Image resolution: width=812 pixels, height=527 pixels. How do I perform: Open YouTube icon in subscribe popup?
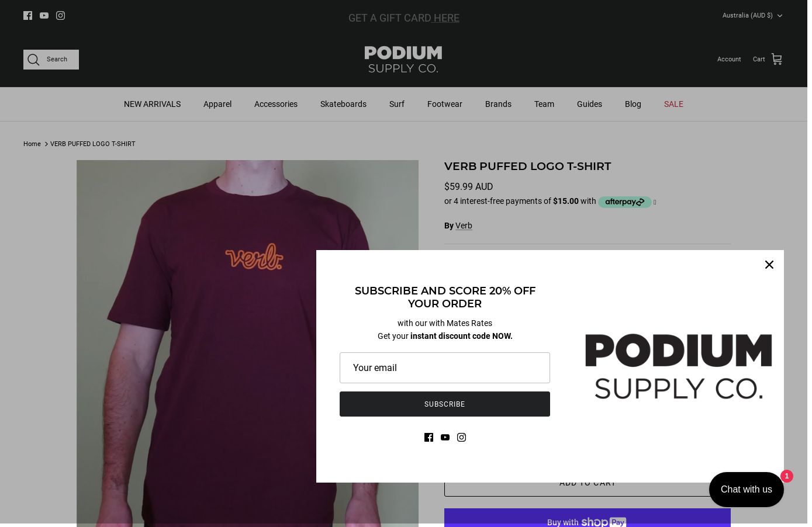click(x=445, y=437)
